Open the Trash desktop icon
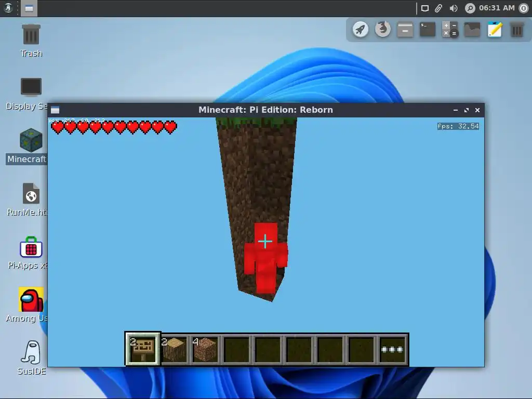 [x=31, y=41]
